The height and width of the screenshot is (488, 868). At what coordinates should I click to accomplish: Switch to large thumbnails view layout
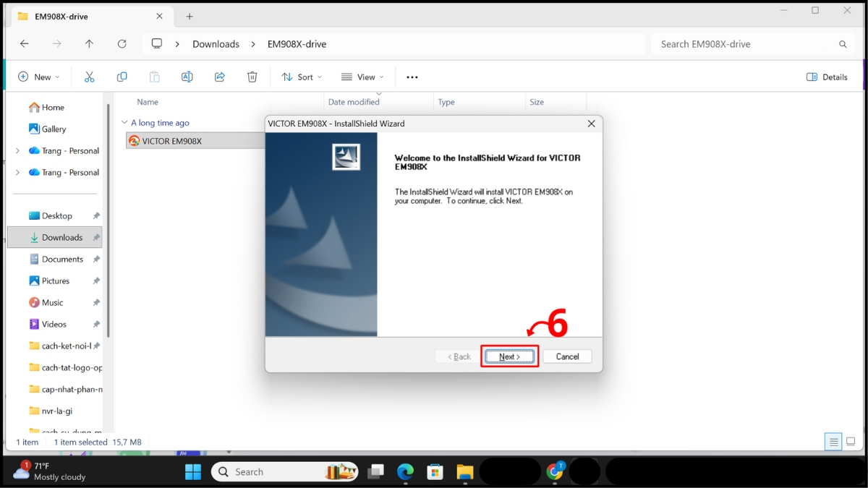pos(851,442)
